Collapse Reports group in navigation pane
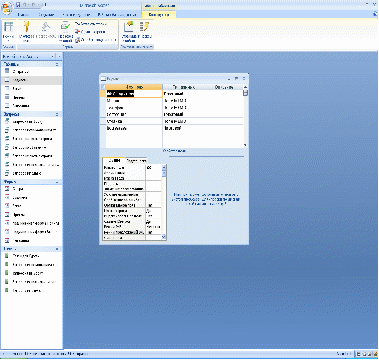This screenshot has width=379, height=360. pos(57,249)
